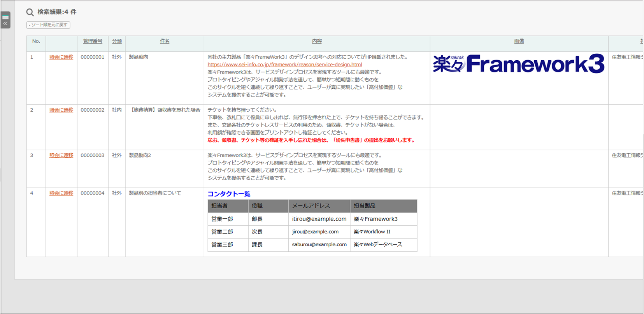Sort by the 内容 column header
Viewport: 644px width, 314px height.
tap(317, 41)
